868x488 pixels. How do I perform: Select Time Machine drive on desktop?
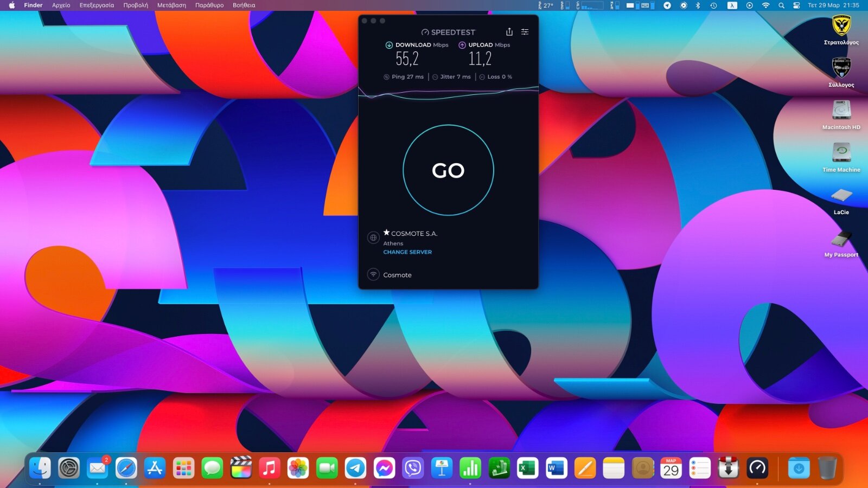pos(841,157)
